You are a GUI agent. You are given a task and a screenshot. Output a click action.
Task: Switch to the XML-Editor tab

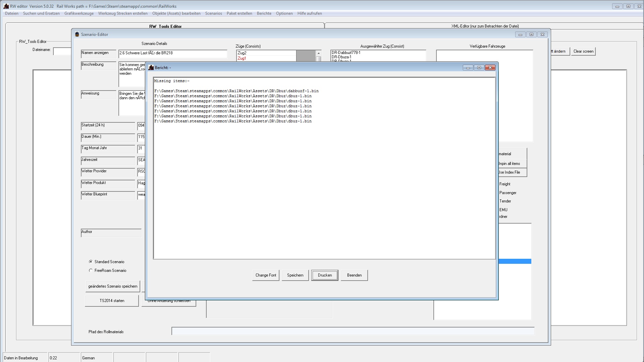(485, 26)
